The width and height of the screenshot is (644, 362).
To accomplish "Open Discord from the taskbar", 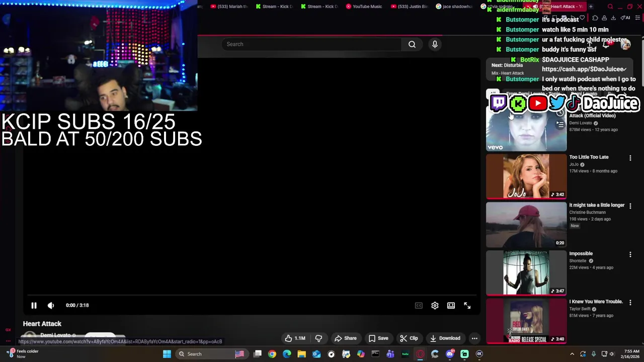I will pyautogui.click(x=450, y=354).
